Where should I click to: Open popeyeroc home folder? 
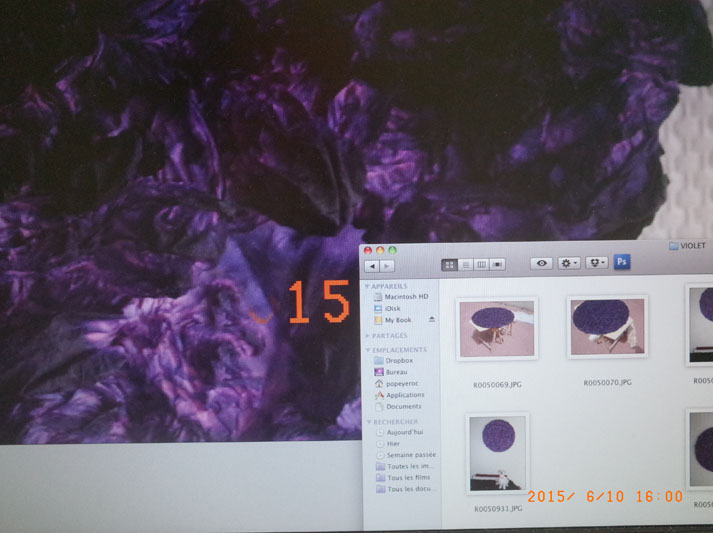[396, 383]
